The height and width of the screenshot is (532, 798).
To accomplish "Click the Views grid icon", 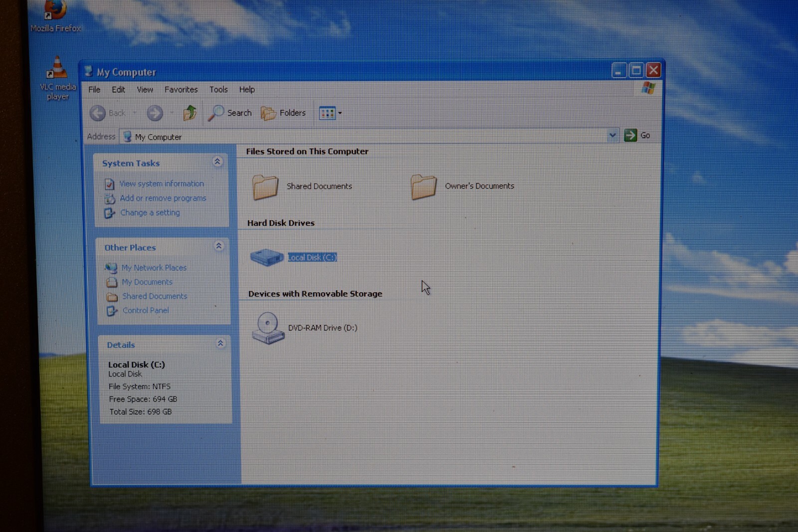I will (x=327, y=113).
